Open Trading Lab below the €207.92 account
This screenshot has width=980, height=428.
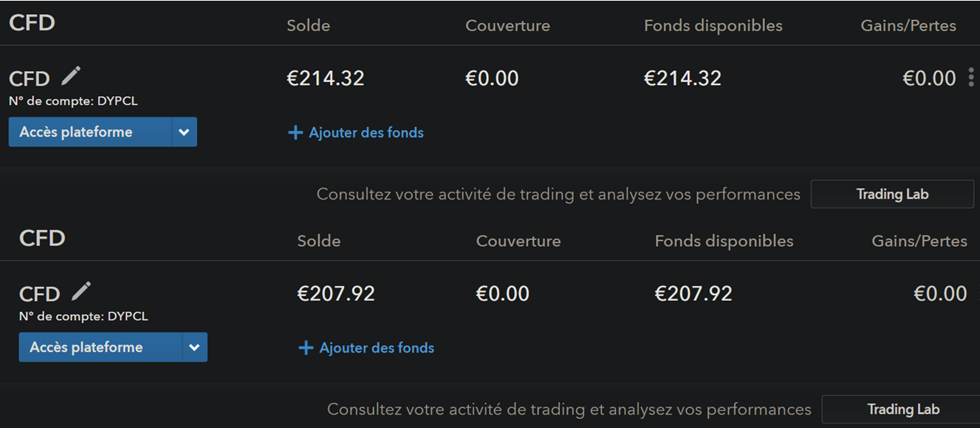click(x=903, y=410)
